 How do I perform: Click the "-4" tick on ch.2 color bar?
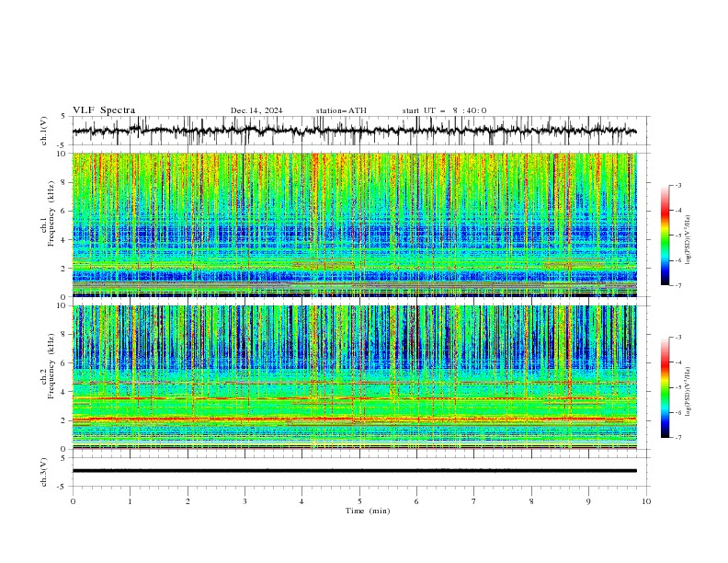coord(677,362)
